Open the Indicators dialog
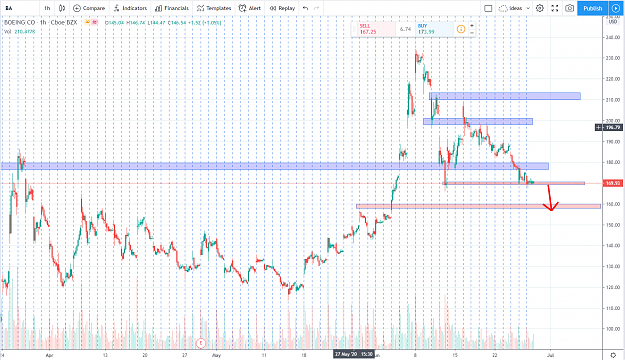The image size is (625, 360). pyautogui.click(x=130, y=8)
